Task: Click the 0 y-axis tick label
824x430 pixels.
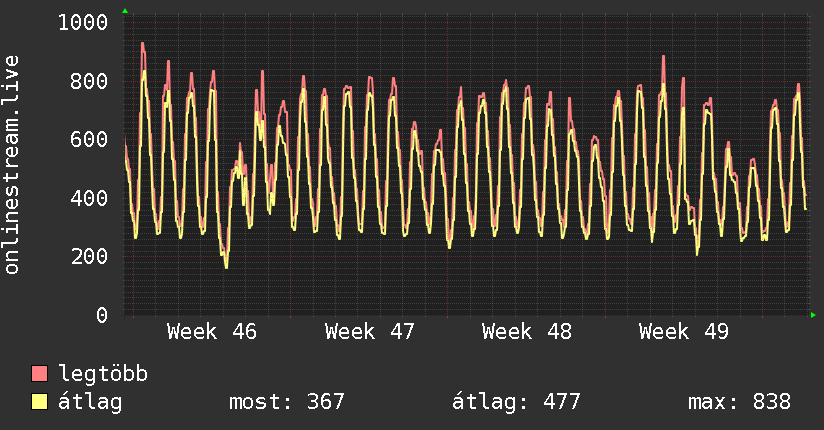Action: pos(102,315)
